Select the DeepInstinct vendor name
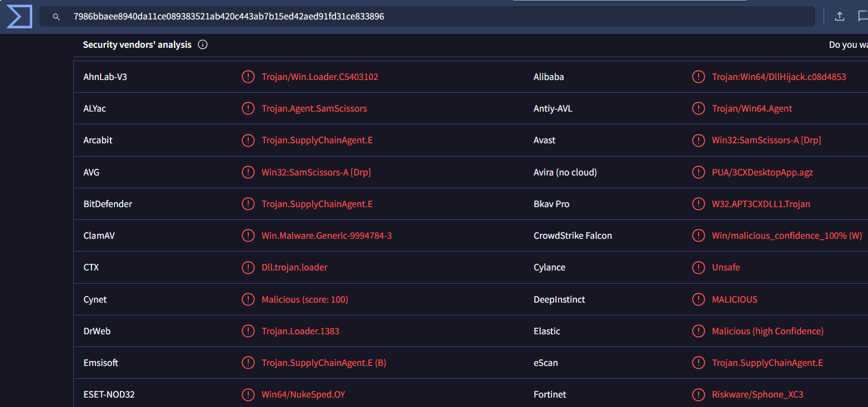This screenshot has width=868, height=407. point(559,299)
